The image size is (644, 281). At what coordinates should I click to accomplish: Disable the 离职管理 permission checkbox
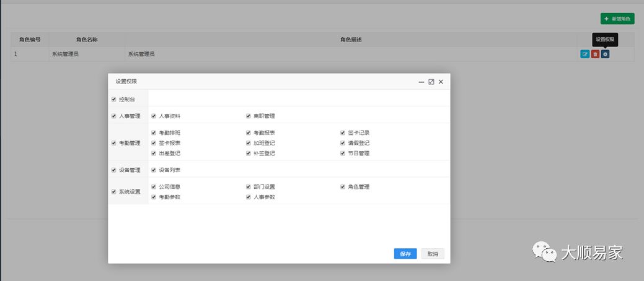[x=249, y=116]
